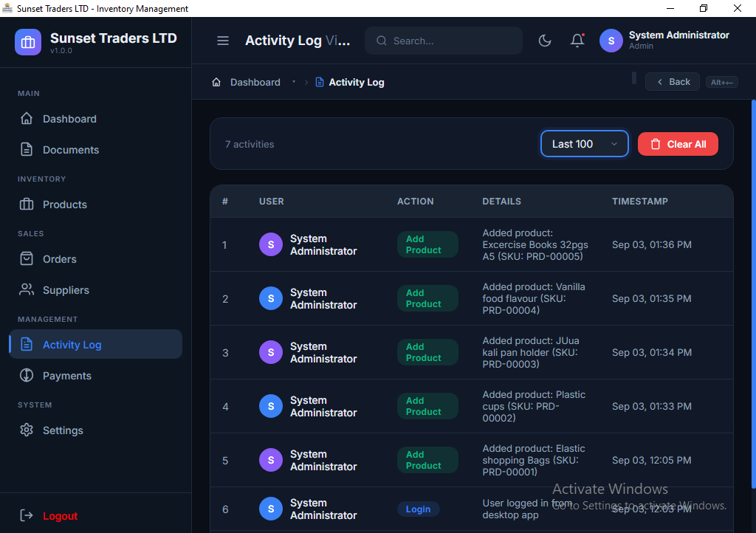
Task: Toggle the sidebar with the hamburger icon
Action: point(223,41)
